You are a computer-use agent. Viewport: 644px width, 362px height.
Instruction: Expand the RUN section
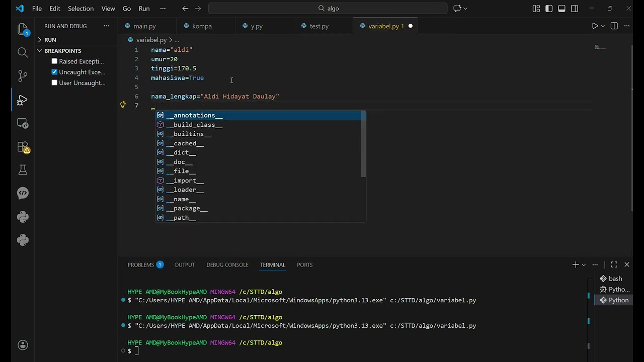pos(50,40)
